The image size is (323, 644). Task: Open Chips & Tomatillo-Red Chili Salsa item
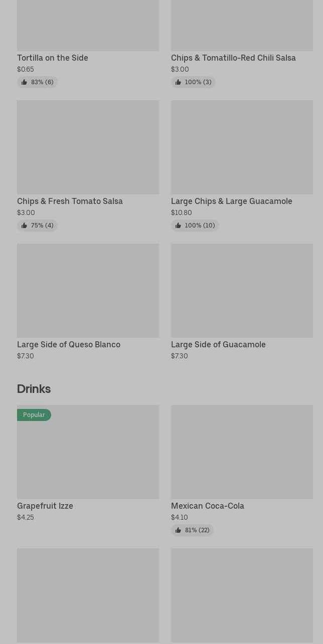[x=233, y=58]
